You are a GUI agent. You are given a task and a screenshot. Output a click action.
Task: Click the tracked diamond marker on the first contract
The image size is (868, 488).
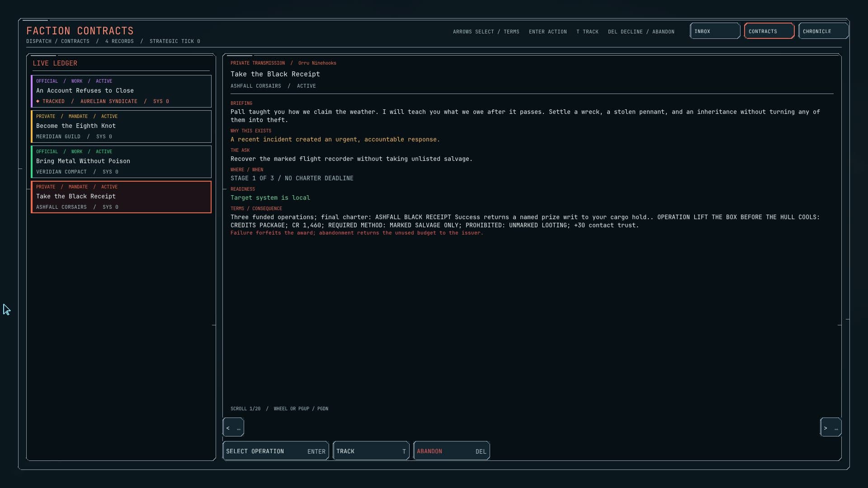click(38, 101)
